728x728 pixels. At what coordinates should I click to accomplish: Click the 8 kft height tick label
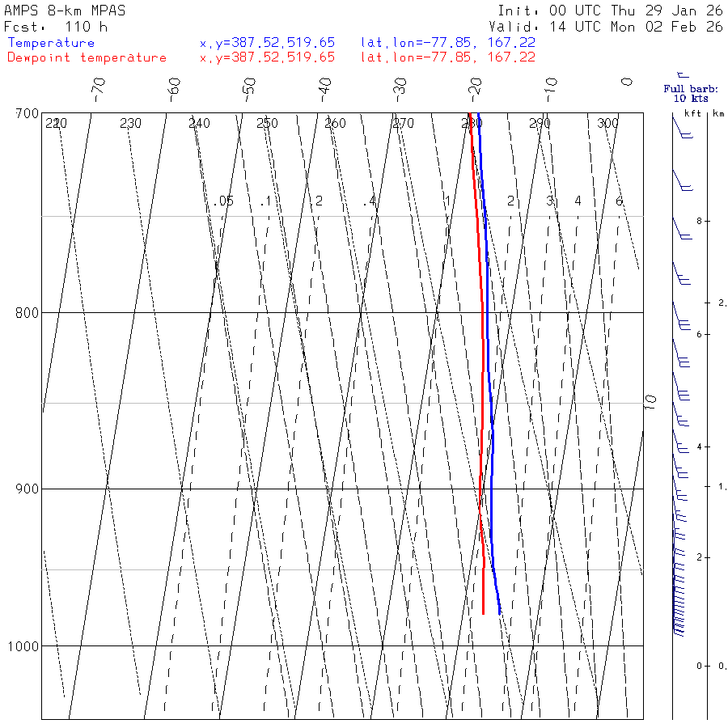pyautogui.click(x=699, y=221)
